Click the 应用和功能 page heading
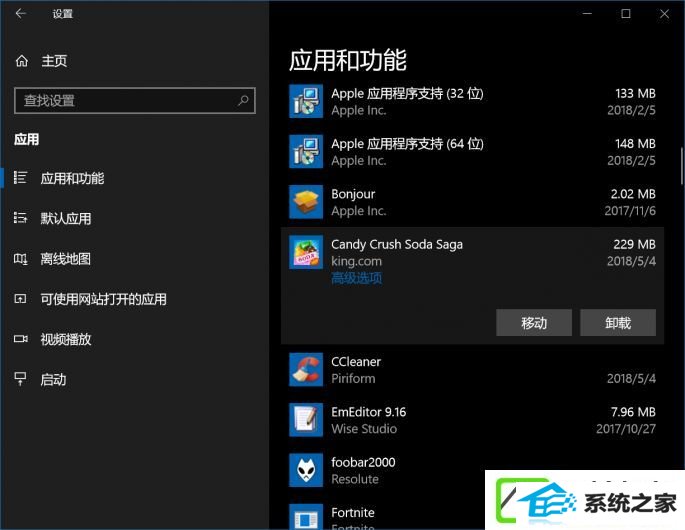The height and width of the screenshot is (530, 685). (348, 60)
